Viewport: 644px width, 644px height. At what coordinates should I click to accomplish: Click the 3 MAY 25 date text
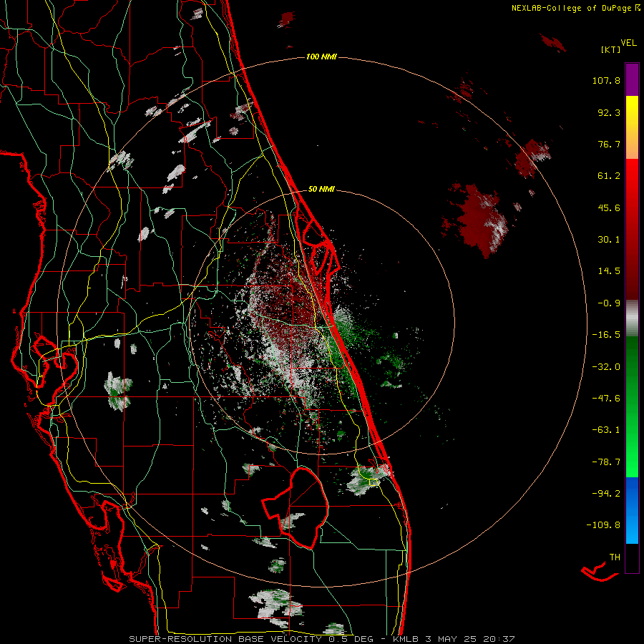[452, 639]
